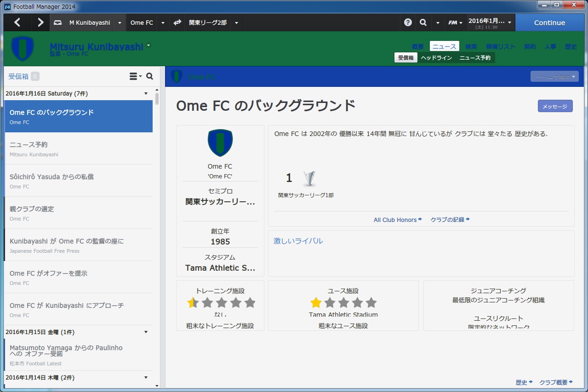588x392 pixels.
Task: Open the FM menu dropdown
Action: [455, 23]
